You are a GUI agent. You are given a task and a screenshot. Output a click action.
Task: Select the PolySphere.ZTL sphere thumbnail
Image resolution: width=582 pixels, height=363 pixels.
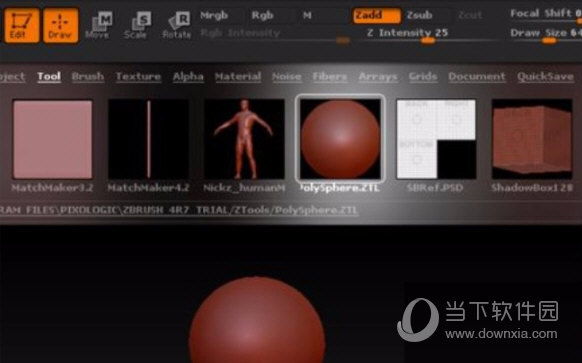pyautogui.click(x=340, y=139)
